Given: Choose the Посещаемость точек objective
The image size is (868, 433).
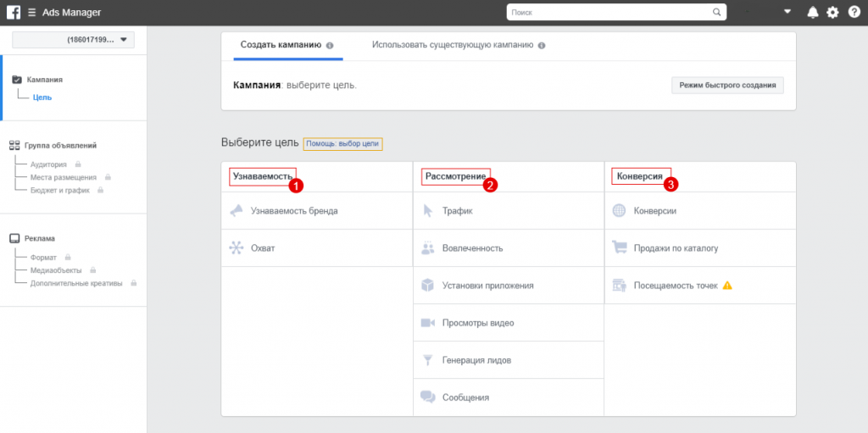Looking at the screenshot, I should [x=700, y=286].
